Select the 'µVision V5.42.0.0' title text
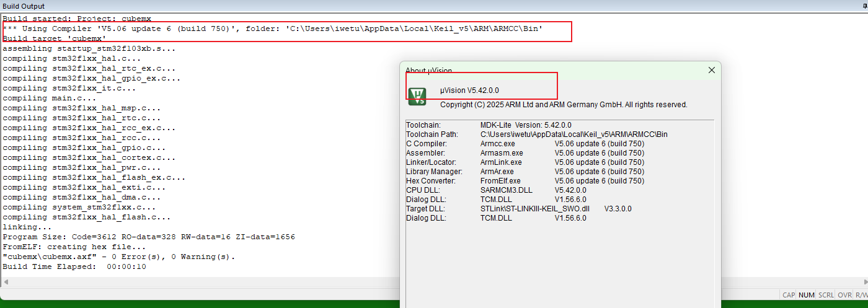The width and height of the screenshot is (868, 308). point(469,90)
